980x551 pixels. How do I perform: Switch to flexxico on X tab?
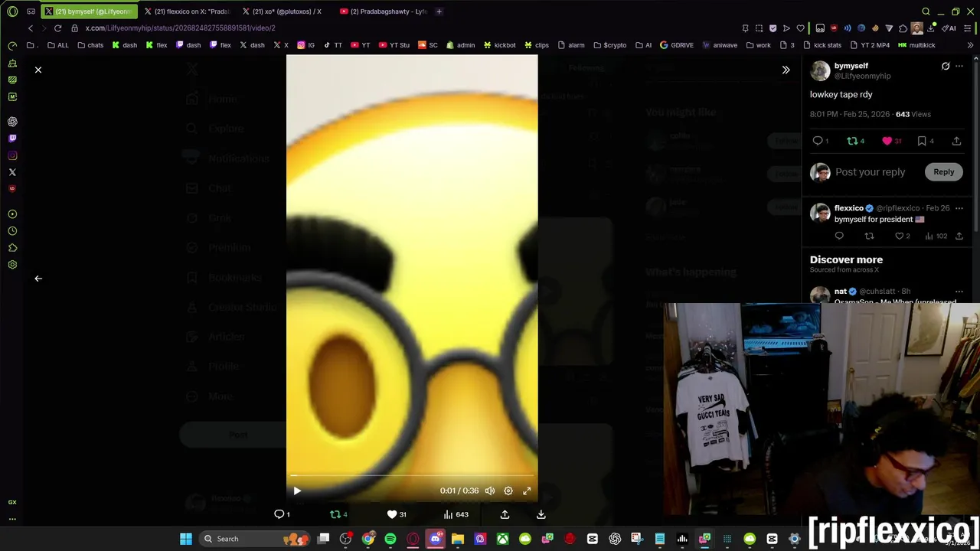[x=186, y=11]
